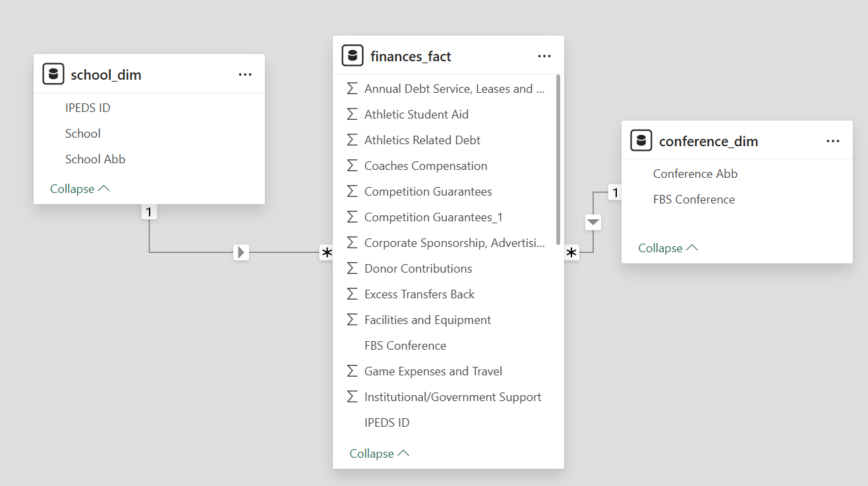Click the school_dim table database icon
Viewport: 868px width, 486px height.
(x=53, y=74)
